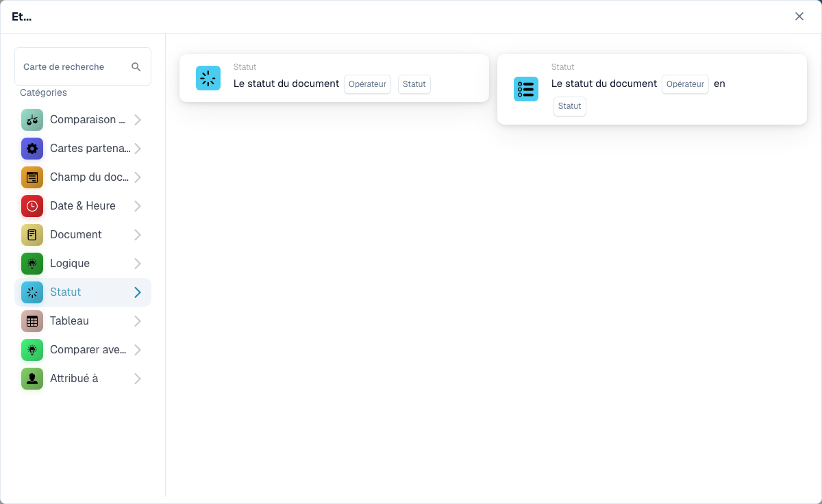The width and height of the screenshot is (822, 504).
Task: Click small 'Statut' caption on first card
Action: [x=245, y=67]
